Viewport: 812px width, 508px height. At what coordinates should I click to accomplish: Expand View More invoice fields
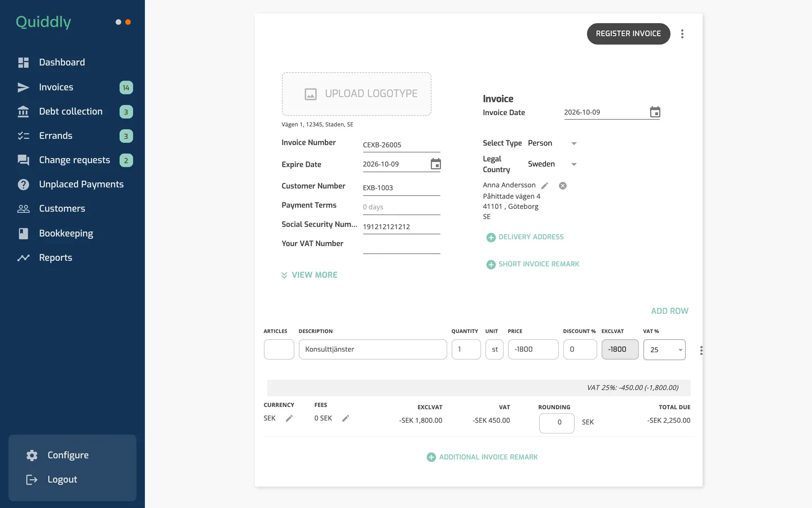309,275
